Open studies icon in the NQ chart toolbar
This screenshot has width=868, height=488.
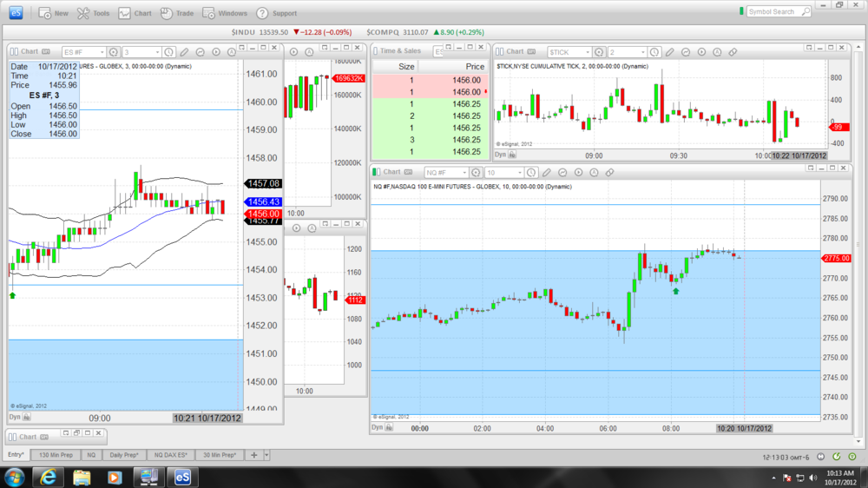[x=563, y=173]
